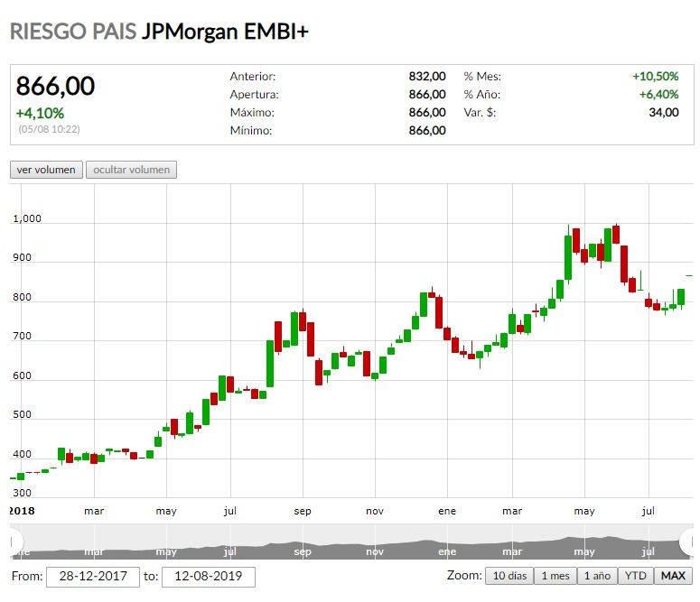This screenshot has height=602, width=700.
Task: Click the 300 y-axis label
Action: click(x=23, y=493)
